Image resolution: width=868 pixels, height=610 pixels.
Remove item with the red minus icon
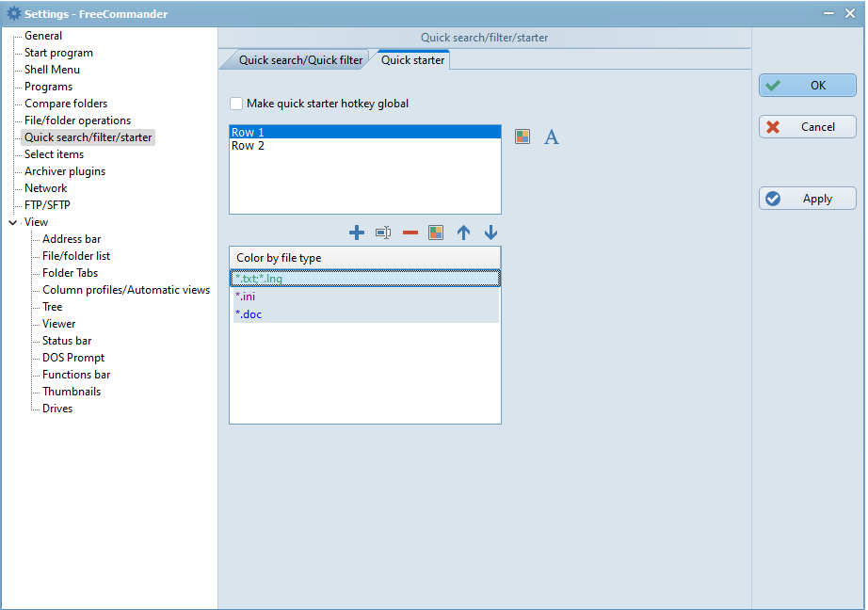tap(410, 233)
